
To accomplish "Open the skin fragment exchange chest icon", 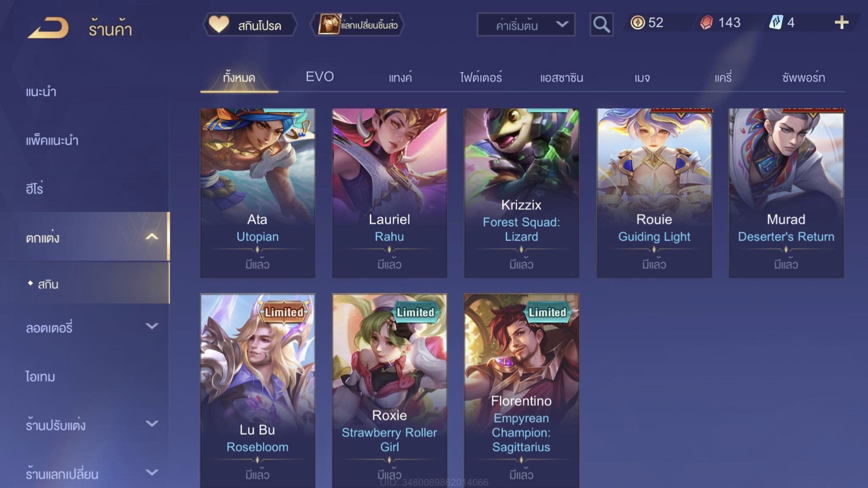I will (329, 25).
